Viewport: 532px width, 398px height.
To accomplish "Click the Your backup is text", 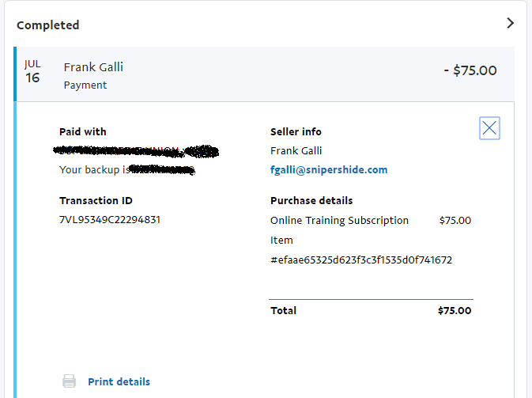I will (x=94, y=169).
